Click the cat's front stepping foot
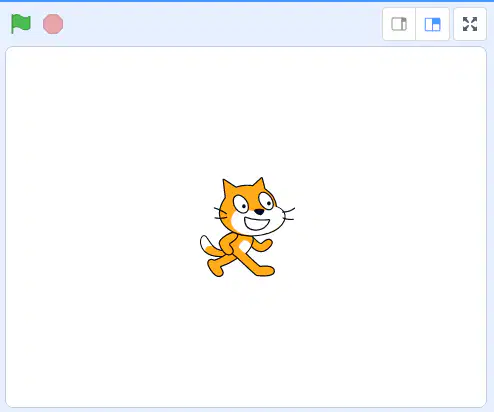Screen dimensions: 494x412 click(x=265, y=270)
